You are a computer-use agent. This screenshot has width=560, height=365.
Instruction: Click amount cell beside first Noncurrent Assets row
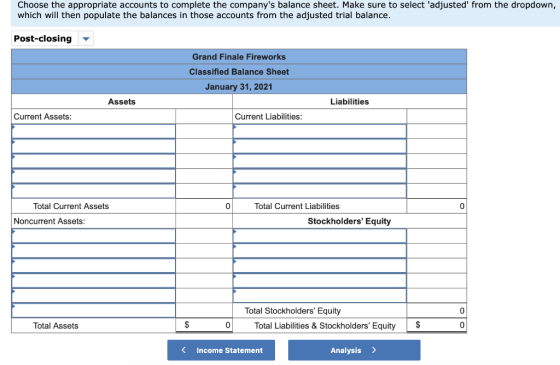(x=204, y=236)
